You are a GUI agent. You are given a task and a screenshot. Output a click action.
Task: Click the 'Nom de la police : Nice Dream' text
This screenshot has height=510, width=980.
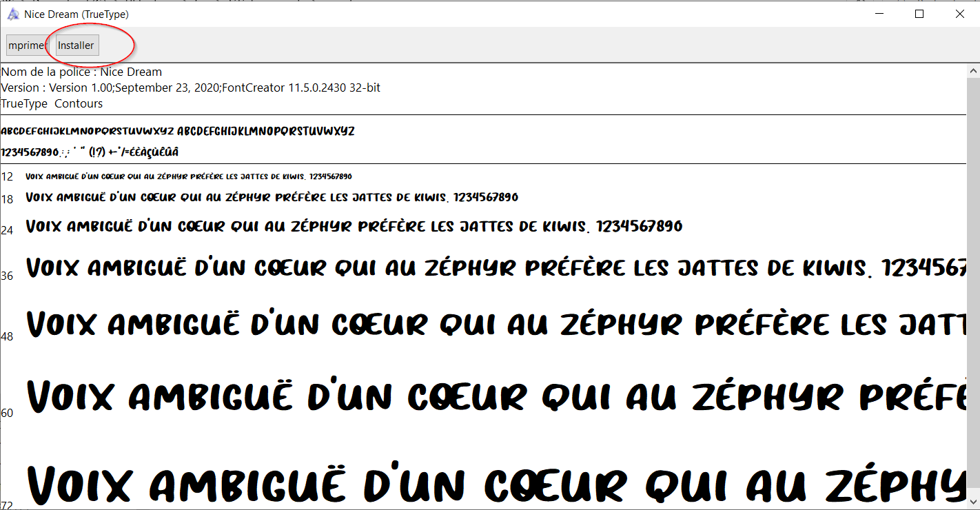(x=81, y=72)
